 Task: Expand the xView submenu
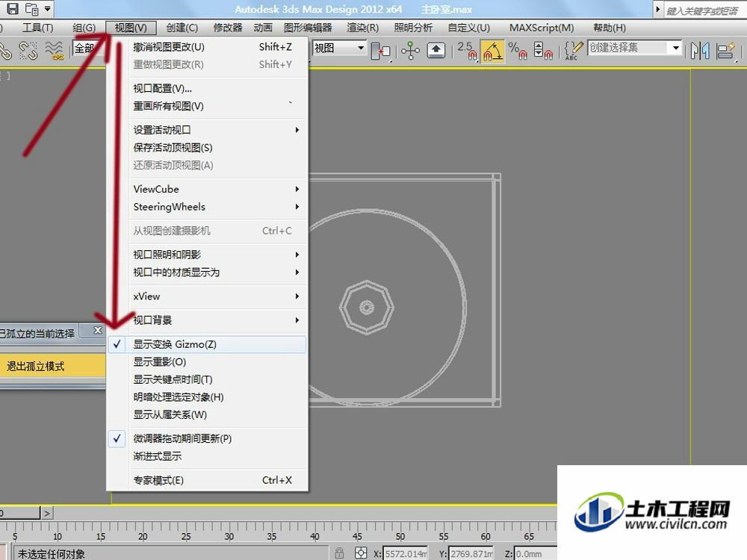point(207,296)
